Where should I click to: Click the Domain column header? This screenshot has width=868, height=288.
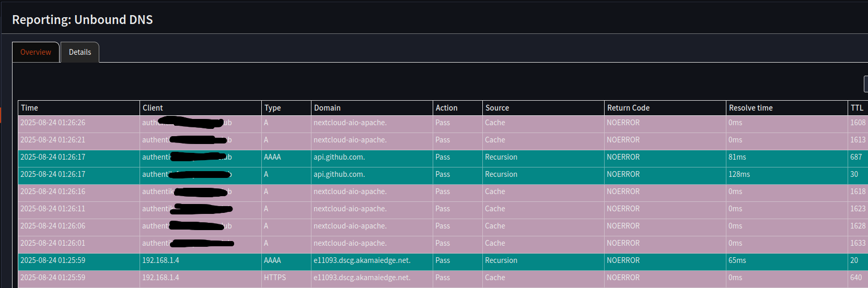(328, 108)
